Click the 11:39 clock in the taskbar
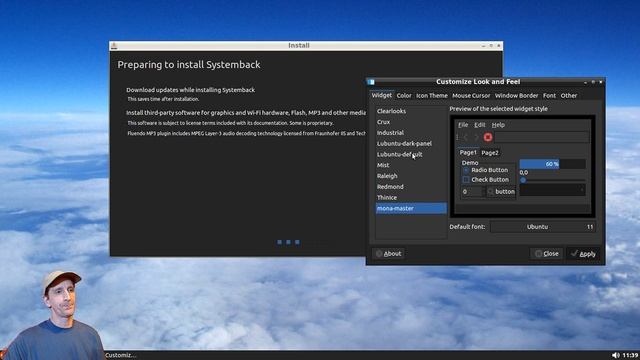The image size is (640, 360). 631,355
